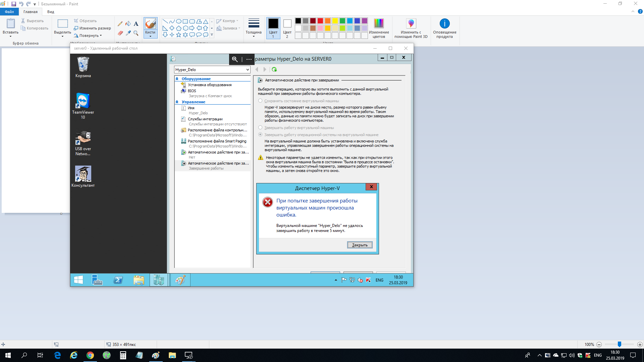
Task: Select the Color picker eyedropper tool
Action: [128, 33]
